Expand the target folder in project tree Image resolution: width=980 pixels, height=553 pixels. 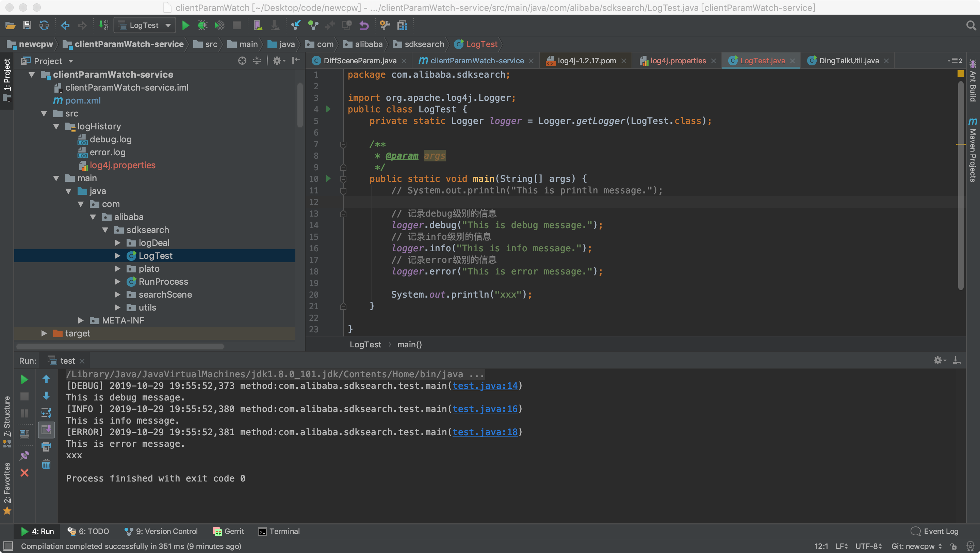click(x=44, y=333)
